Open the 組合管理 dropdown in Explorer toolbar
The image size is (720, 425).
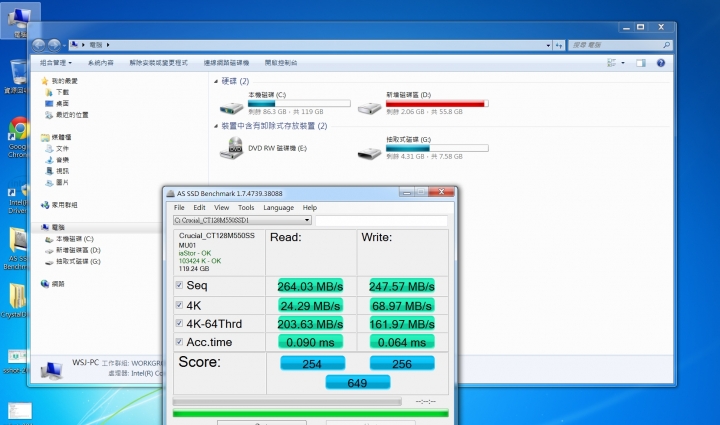coord(56,63)
